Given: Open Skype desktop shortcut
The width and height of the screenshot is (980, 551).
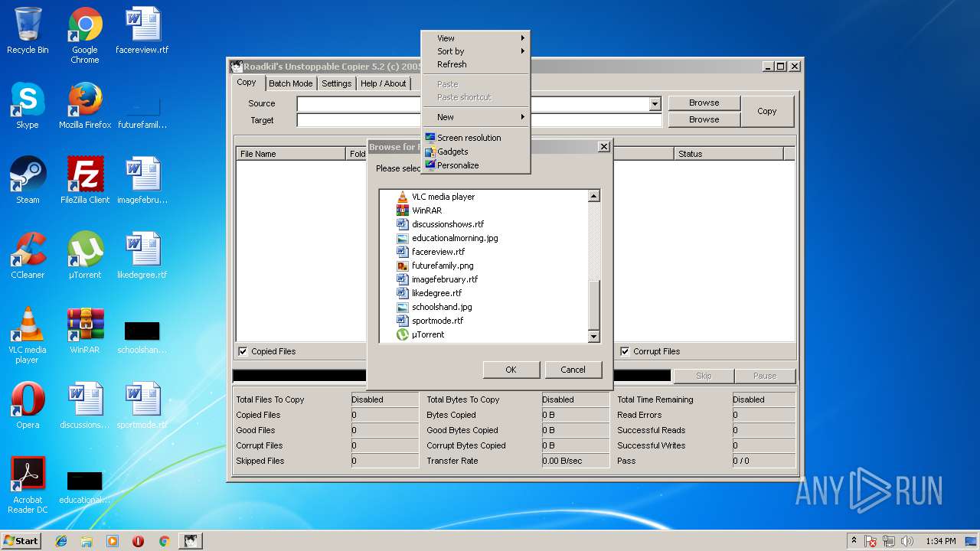Looking at the screenshot, I should coord(28,106).
